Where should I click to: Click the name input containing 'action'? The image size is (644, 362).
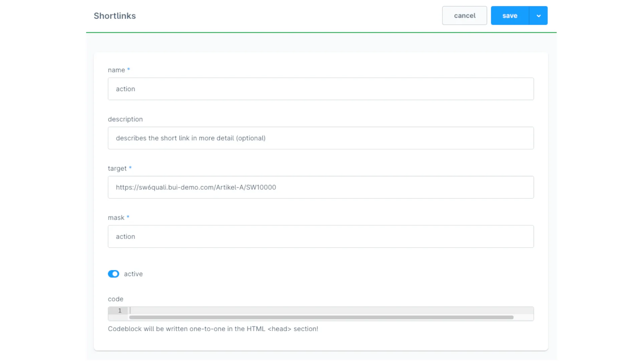(321, 89)
